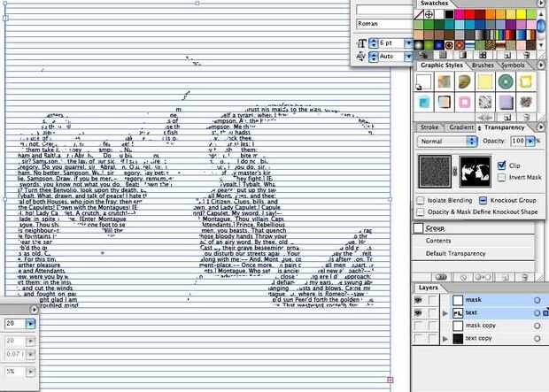Image resolution: width=549 pixels, height=392 pixels.
Task: Click link icon between art and mask thumbnails
Action: click(x=455, y=172)
